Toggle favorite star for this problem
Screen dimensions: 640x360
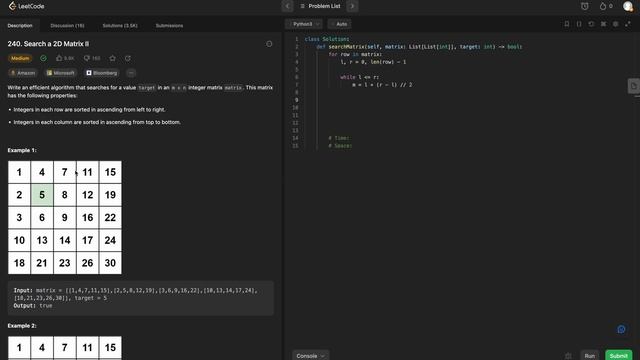coord(113,58)
